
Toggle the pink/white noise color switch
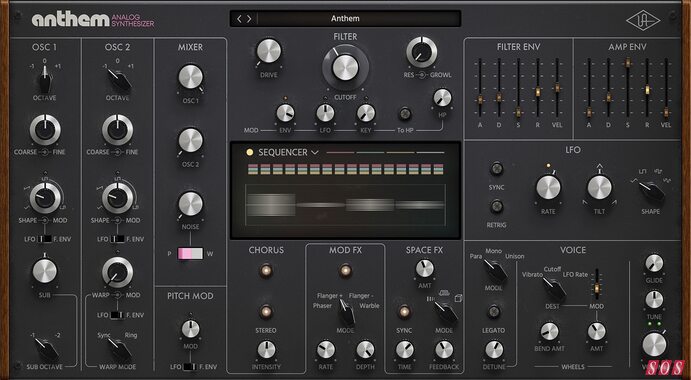click(x=190, y=253)
